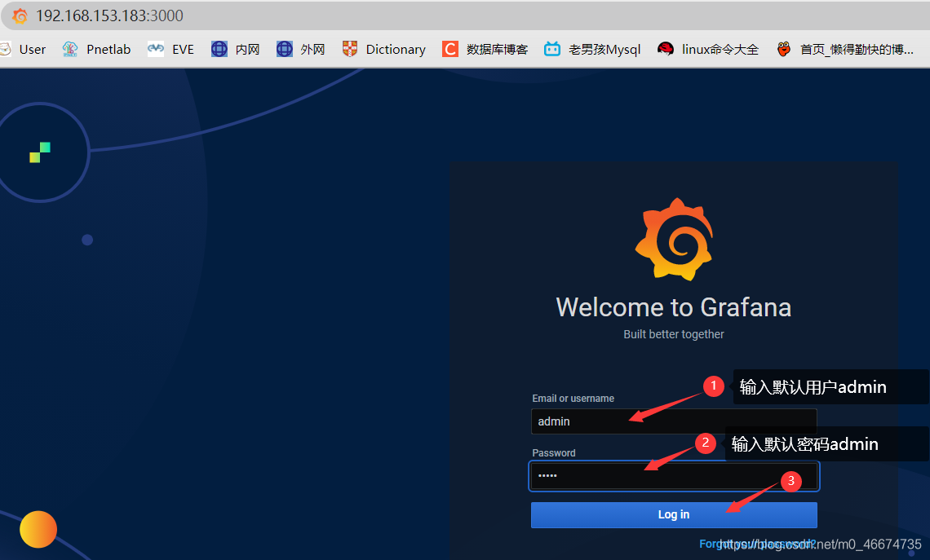Click the Grafana logo on login panel
This screenshot has height=560, width=930.
[675, 239]
